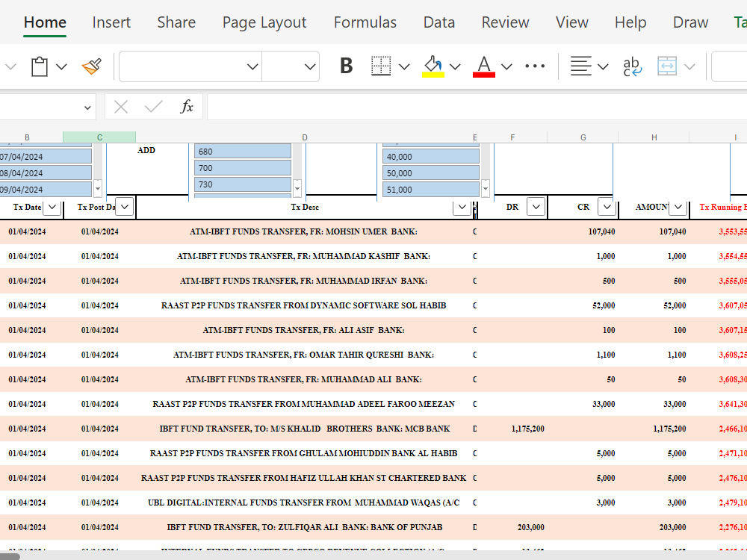Open the Help tab

630,22
